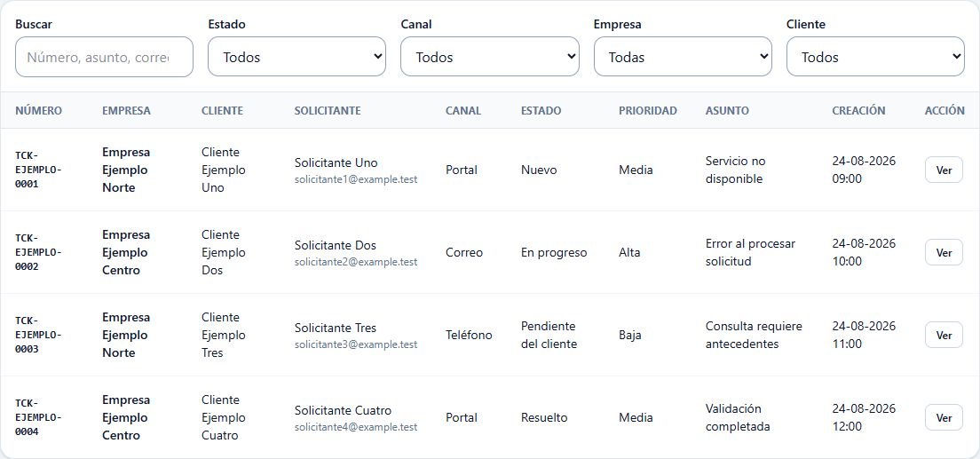The width and height of the screenshot is (980, 459).
Task: Click Solicitante Dos name
Action: [335, 245]
